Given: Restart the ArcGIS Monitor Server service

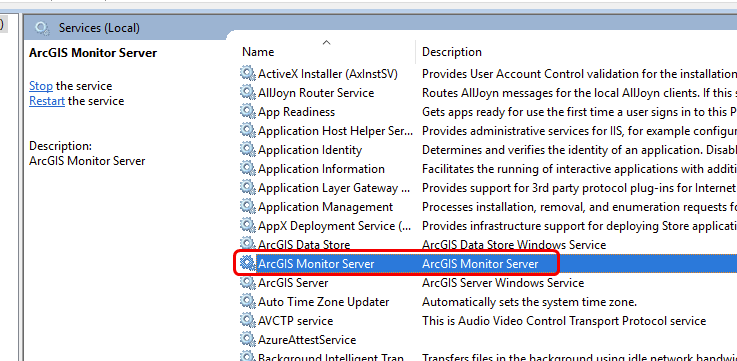Looking at the screenshot, I should pyautogui.click(x=47, y=101).
